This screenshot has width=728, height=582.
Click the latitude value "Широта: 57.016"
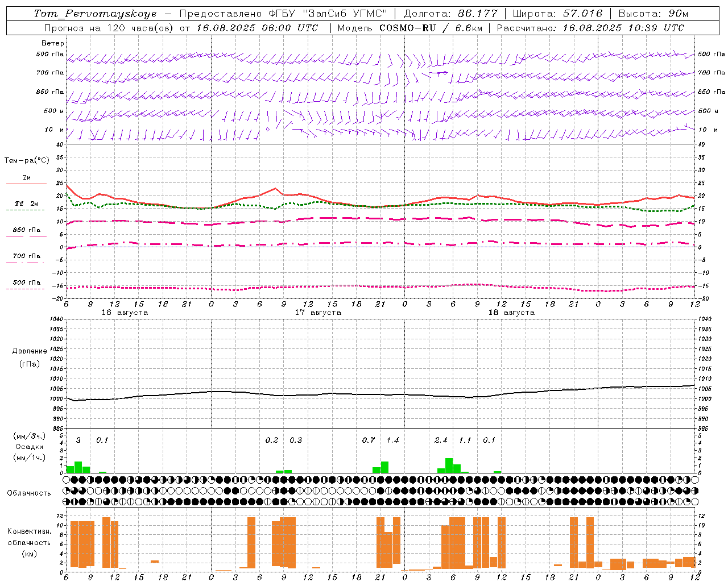pos(557,14)
